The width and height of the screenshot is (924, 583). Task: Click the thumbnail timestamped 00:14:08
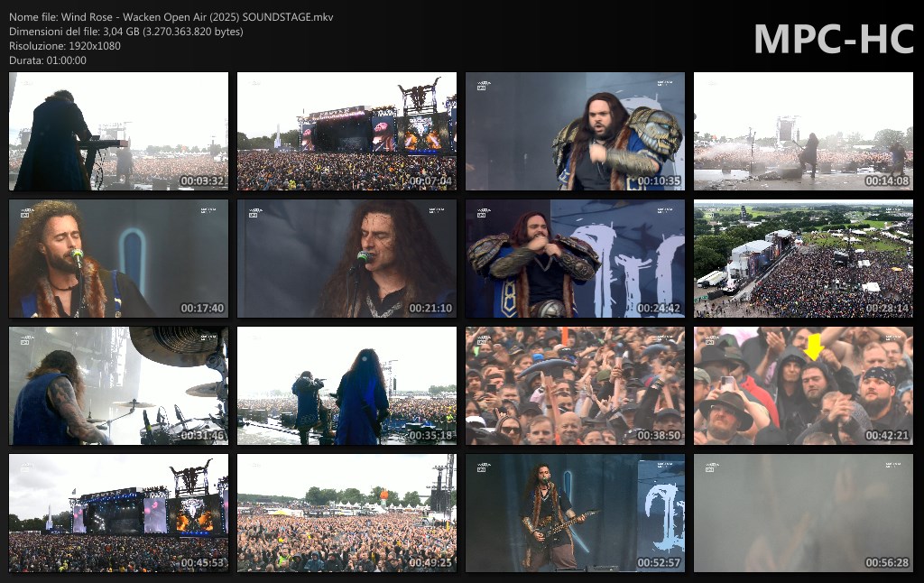click(x=803, y=132)
